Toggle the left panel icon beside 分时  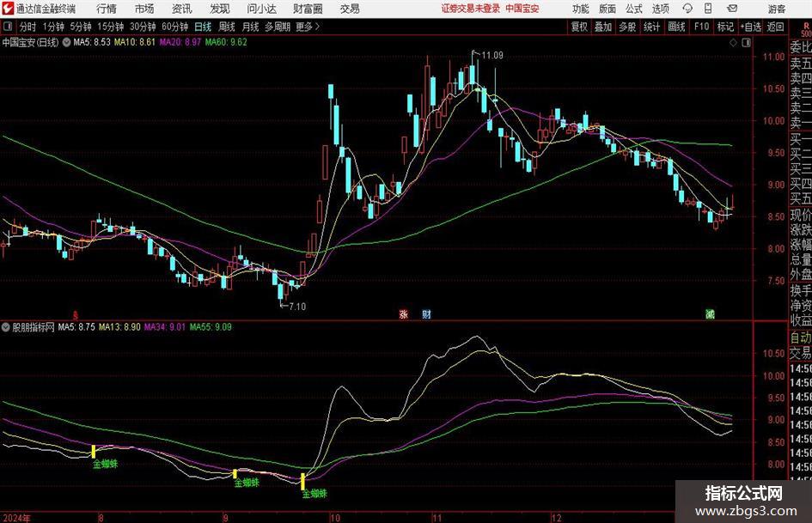pos(8,27)
